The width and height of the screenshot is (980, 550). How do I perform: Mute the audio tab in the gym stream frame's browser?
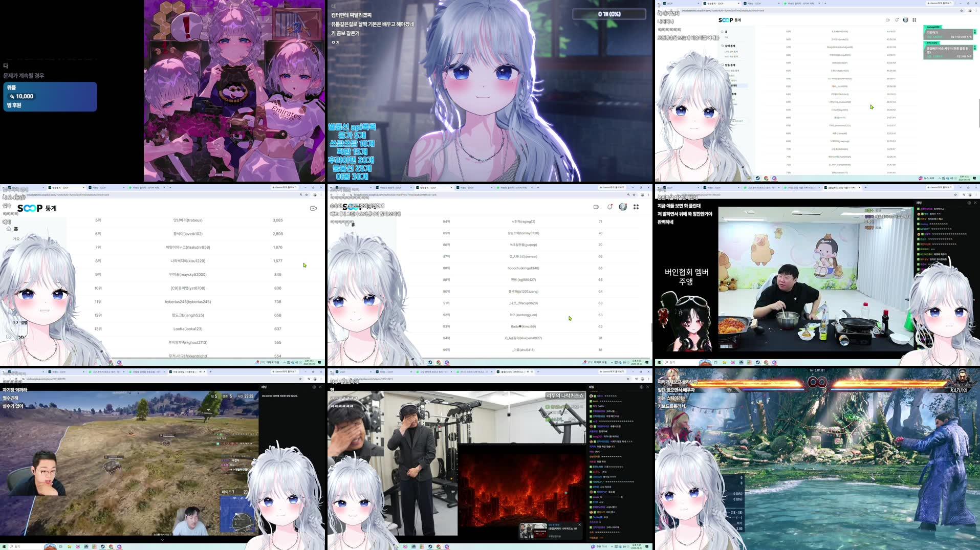point(528,371)
